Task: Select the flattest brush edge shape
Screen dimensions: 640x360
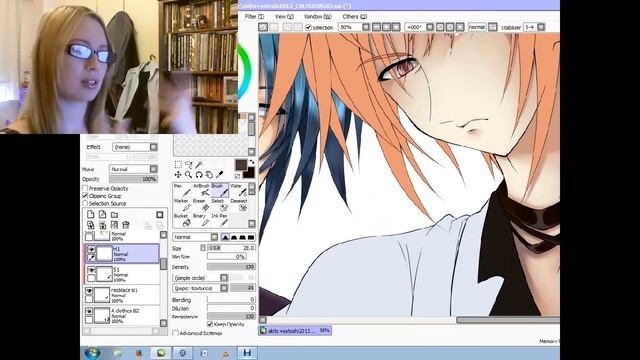Action: (x=251, y=237)
